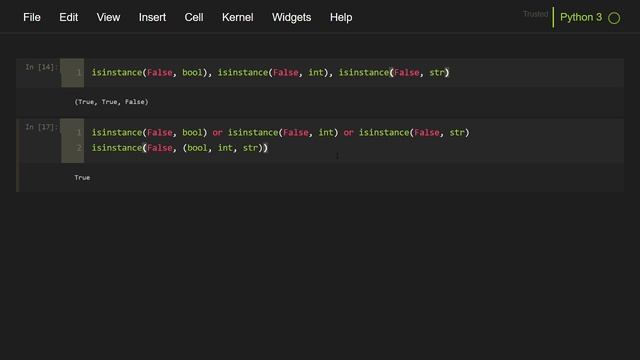This screenshot has height=360, width=640.
Task: Click the In [17] cell prompt
Action: pyautogui.click(x=41, y=127)
